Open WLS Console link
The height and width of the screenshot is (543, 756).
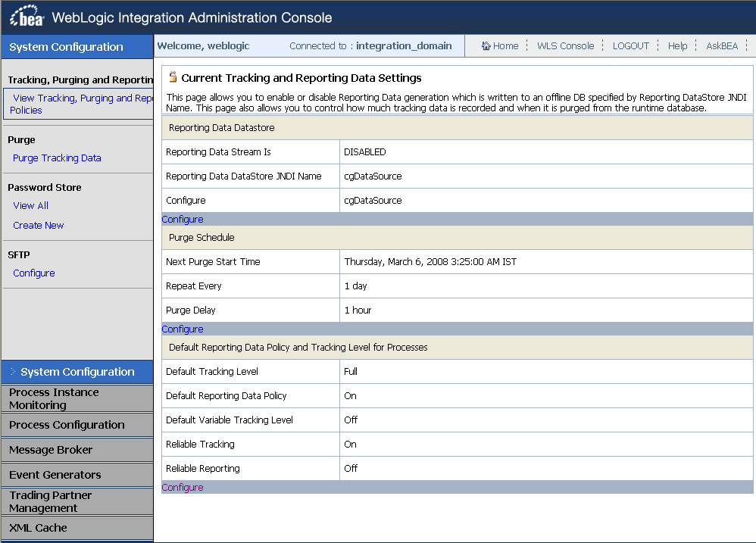click(565, 45)
